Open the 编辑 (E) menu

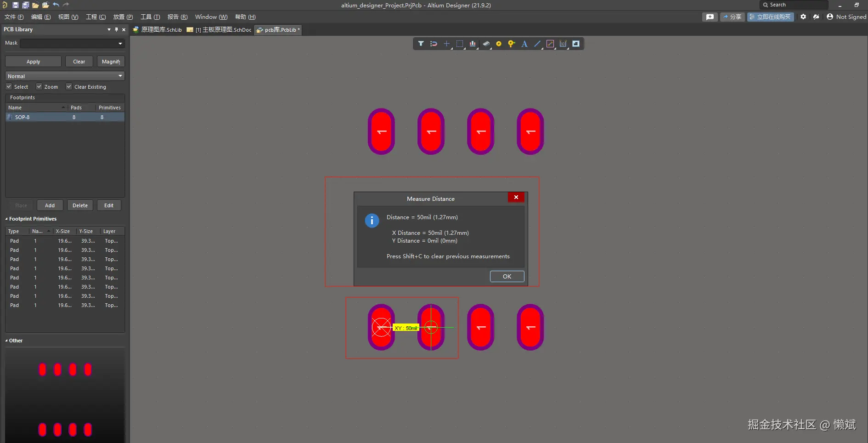pos(41,17)
